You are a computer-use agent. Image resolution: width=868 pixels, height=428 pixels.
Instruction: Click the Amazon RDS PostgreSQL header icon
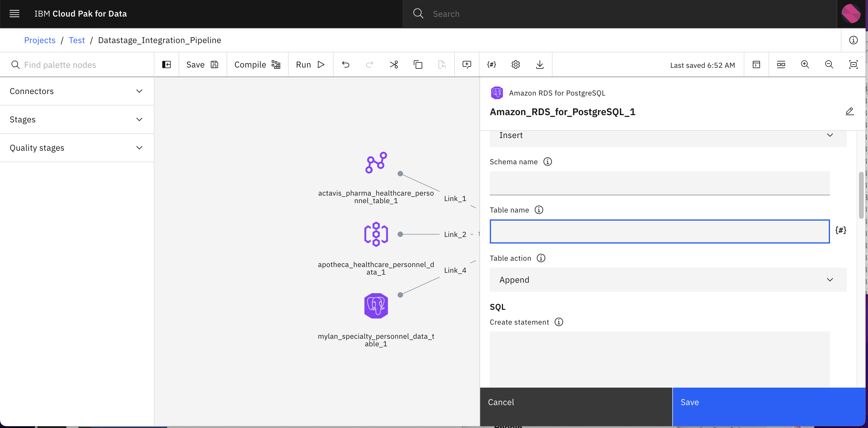point(497,93)
